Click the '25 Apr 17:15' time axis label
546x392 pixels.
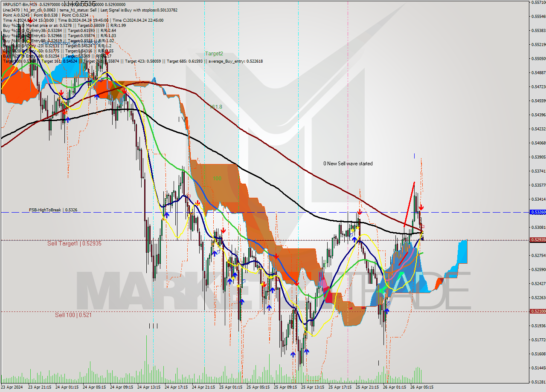tap(341, 388)
